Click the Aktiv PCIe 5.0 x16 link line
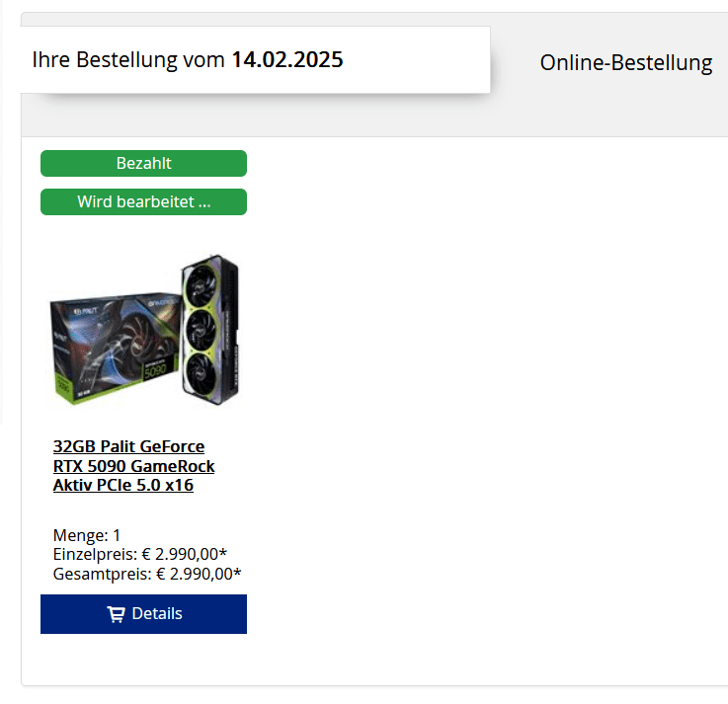Image resolution: width=728 pixels, height=704 pixels. tap(123, 485)
